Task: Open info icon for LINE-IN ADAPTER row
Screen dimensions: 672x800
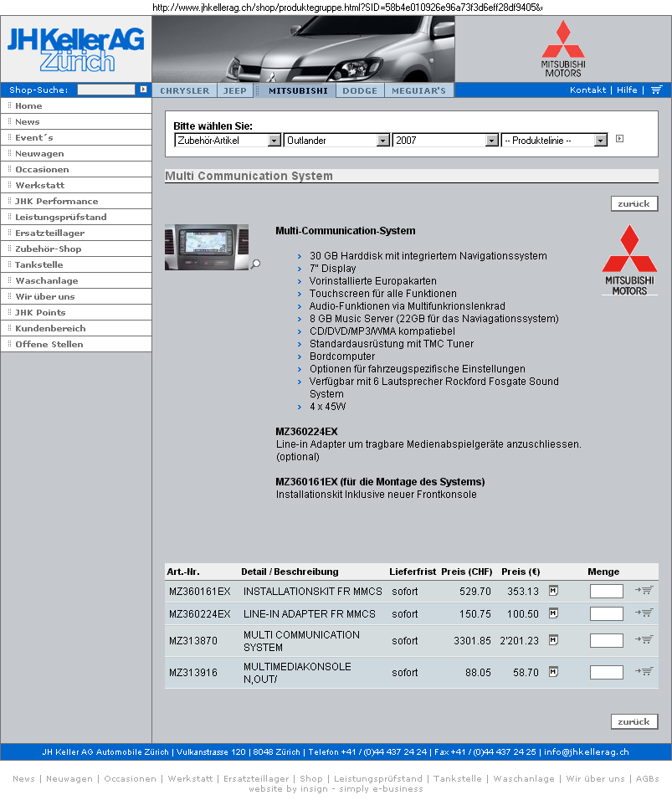Action: tap(552, 613)
